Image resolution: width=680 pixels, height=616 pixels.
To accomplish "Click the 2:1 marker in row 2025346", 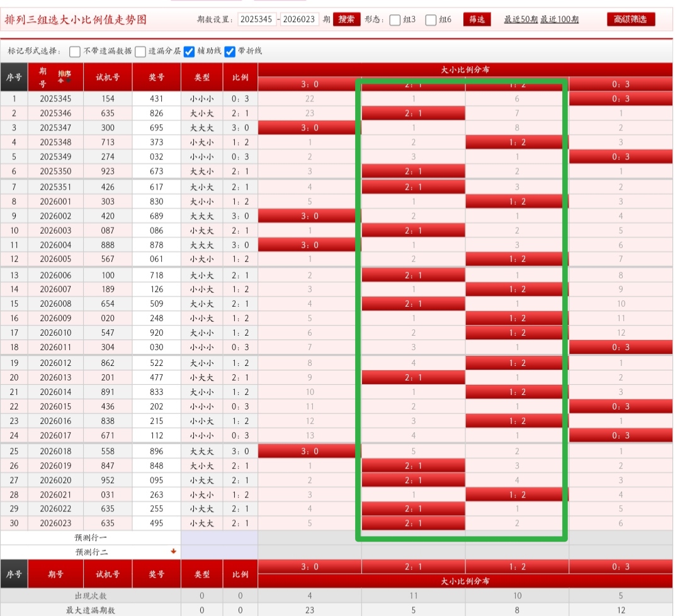I will [x=413, y=113].
